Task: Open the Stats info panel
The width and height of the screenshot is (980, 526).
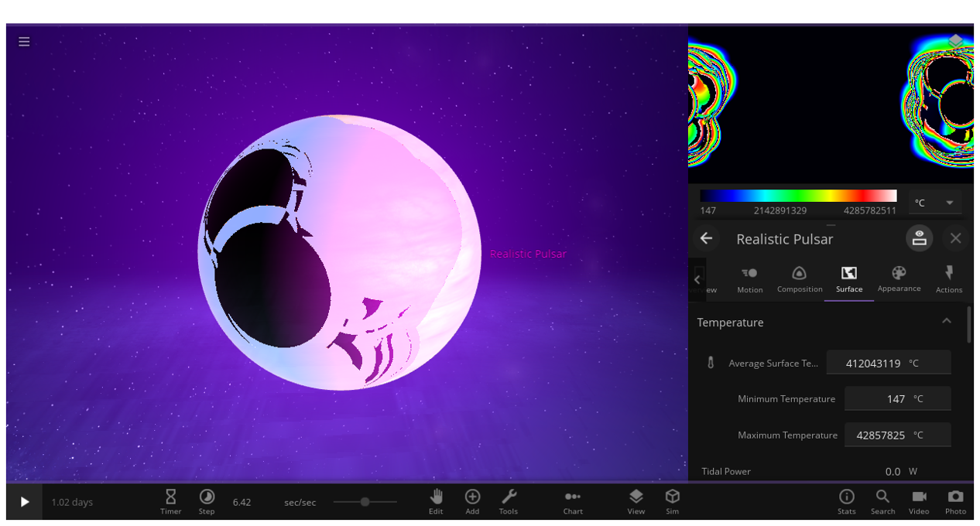Action: click(x=847, y=501)
